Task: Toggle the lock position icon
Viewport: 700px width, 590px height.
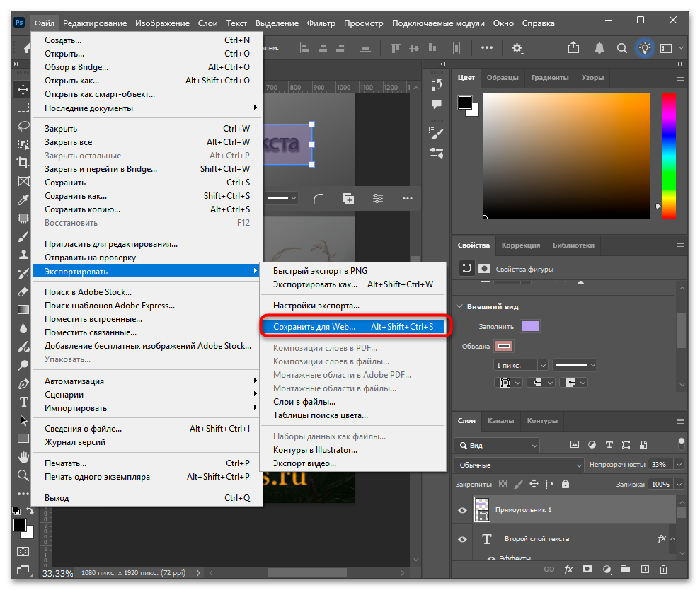Action: pyautogui.click(x=534, y=484)
